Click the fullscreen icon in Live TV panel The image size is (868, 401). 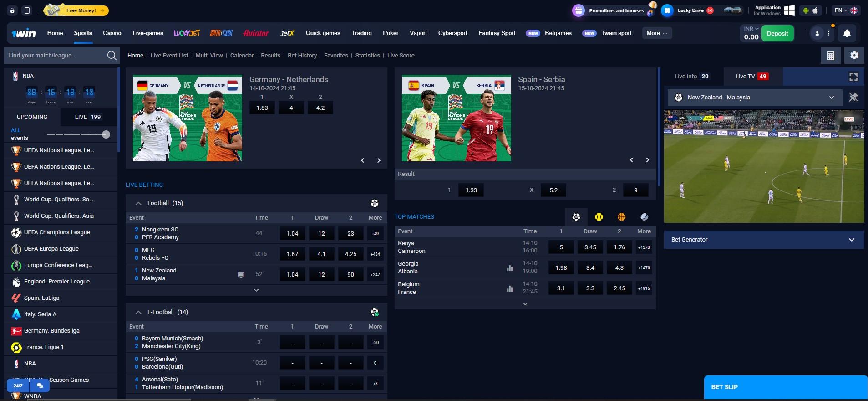[853, 77]
